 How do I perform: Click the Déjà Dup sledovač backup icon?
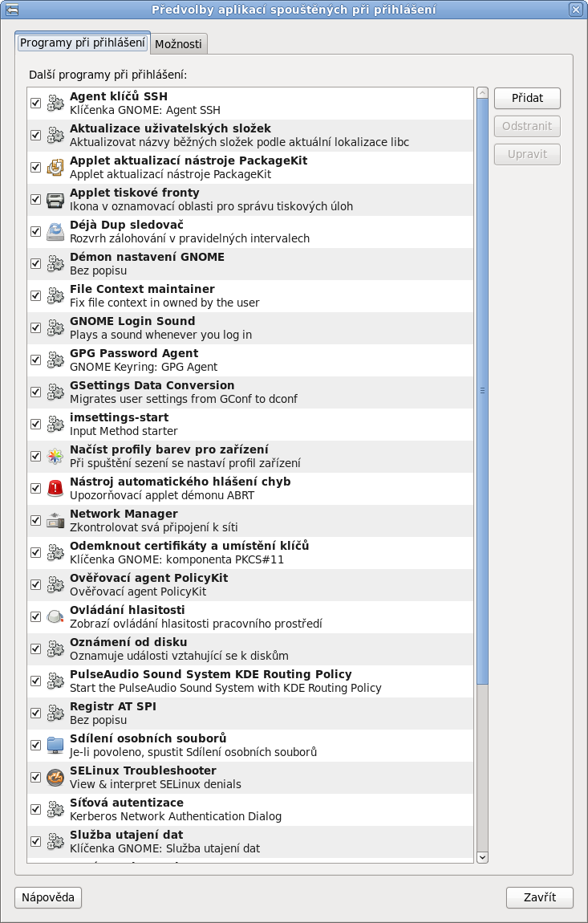click(x=55, y=231)
